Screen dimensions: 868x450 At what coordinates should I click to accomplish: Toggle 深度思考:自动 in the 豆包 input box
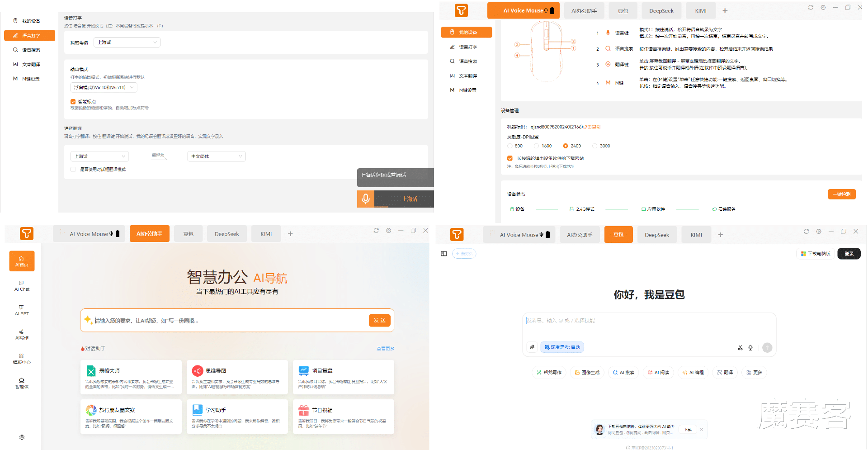[x=562, y=347]
